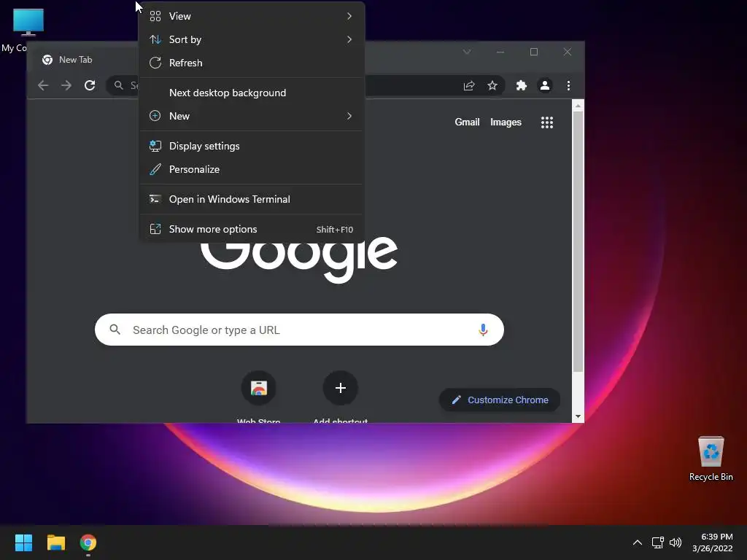The height and width of the screenshot is (560, 747).
Task: Show hidden tray icons chevron
Action: click(638, 542)
